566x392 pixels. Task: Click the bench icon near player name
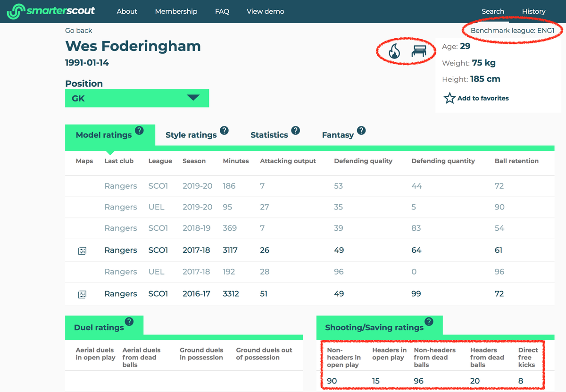tap(418, 51)
